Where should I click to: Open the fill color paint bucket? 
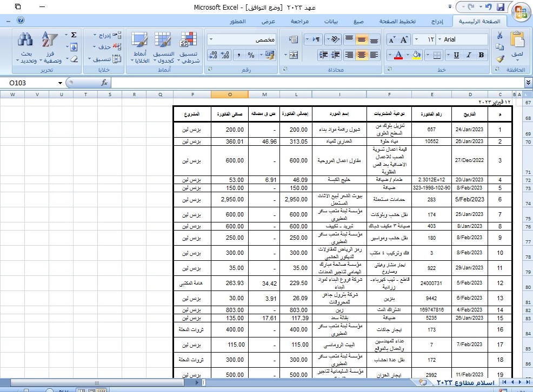pyautogui.click(x=416, y=55)
